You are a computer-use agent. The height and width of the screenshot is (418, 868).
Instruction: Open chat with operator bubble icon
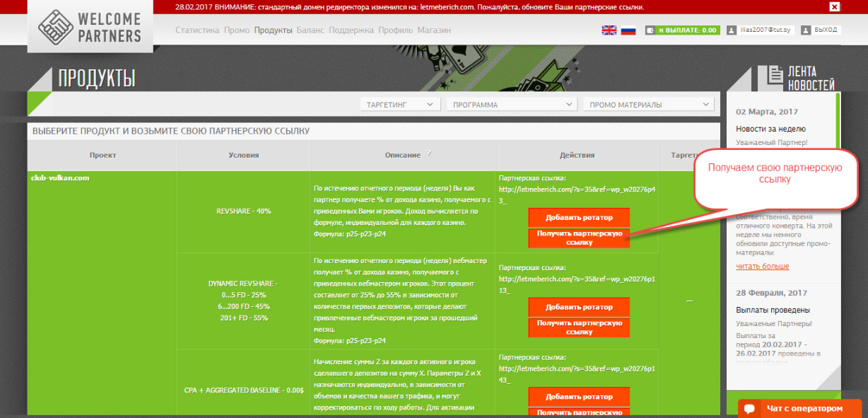[x=752, y=409]
